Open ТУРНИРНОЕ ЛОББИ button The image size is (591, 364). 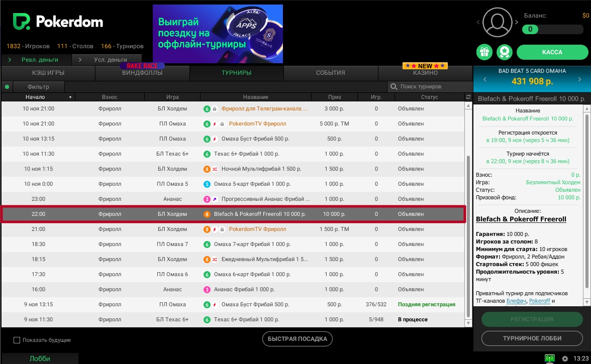(x=532, y=338)
